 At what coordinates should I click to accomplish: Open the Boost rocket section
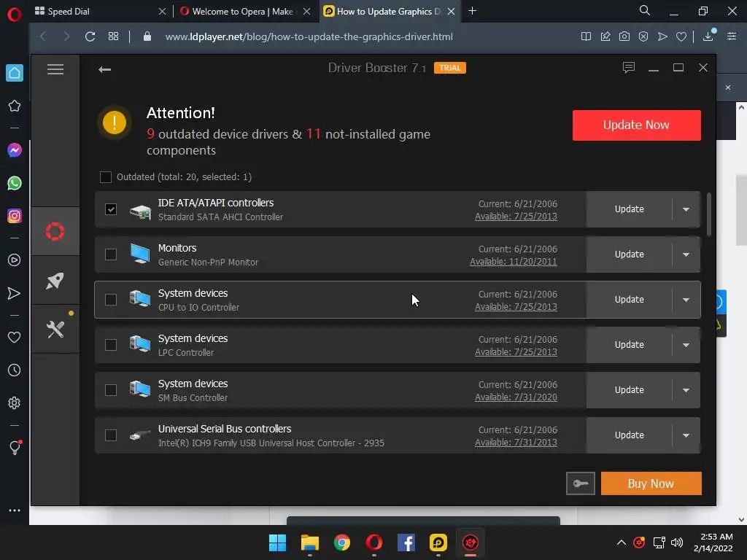(x=55, y=281)
